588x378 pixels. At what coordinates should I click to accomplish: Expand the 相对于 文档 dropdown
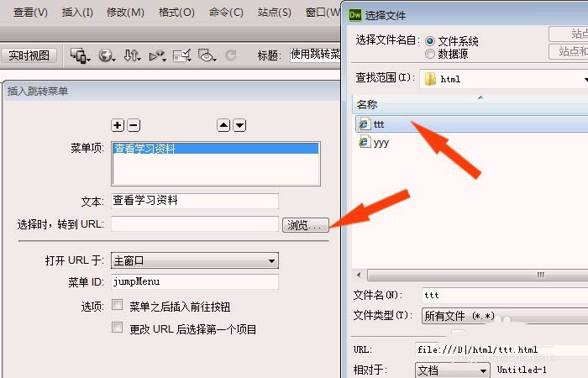pyautogui.click(x=452, y=370)
